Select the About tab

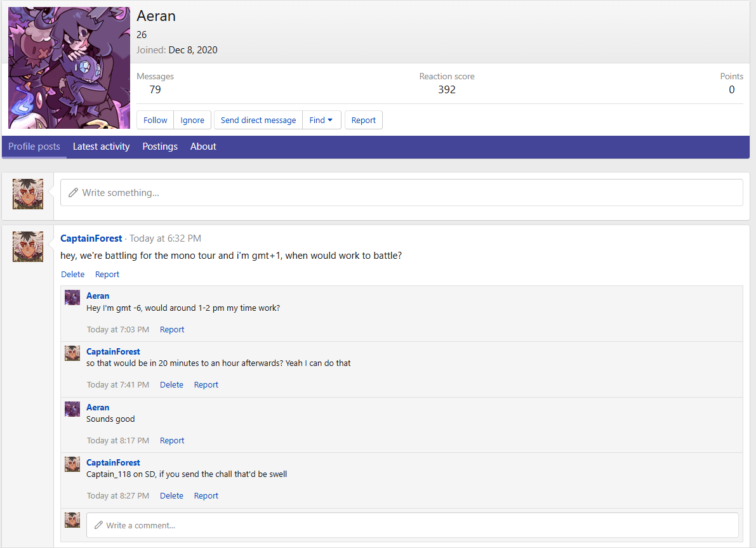click(203, 147)
